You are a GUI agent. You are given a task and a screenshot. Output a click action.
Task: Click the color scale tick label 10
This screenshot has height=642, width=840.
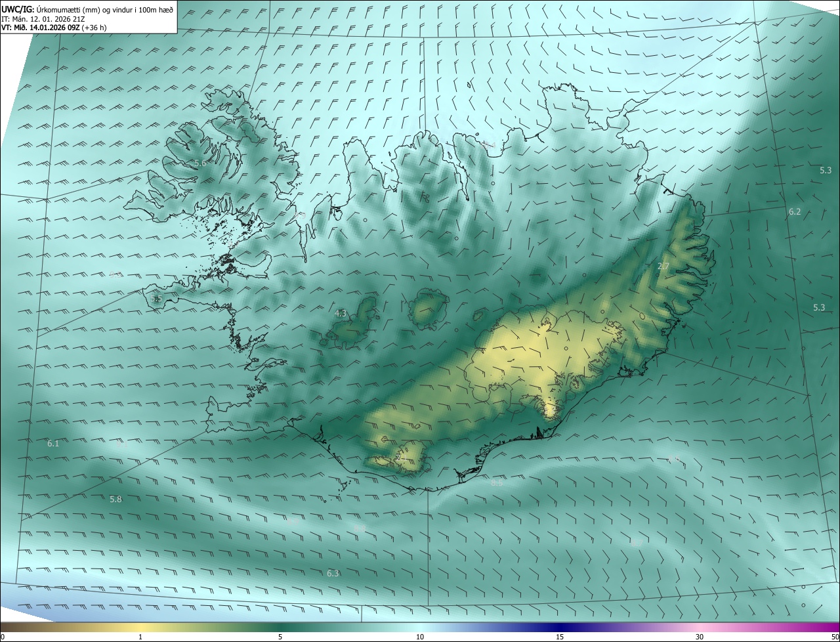(420, 637)
